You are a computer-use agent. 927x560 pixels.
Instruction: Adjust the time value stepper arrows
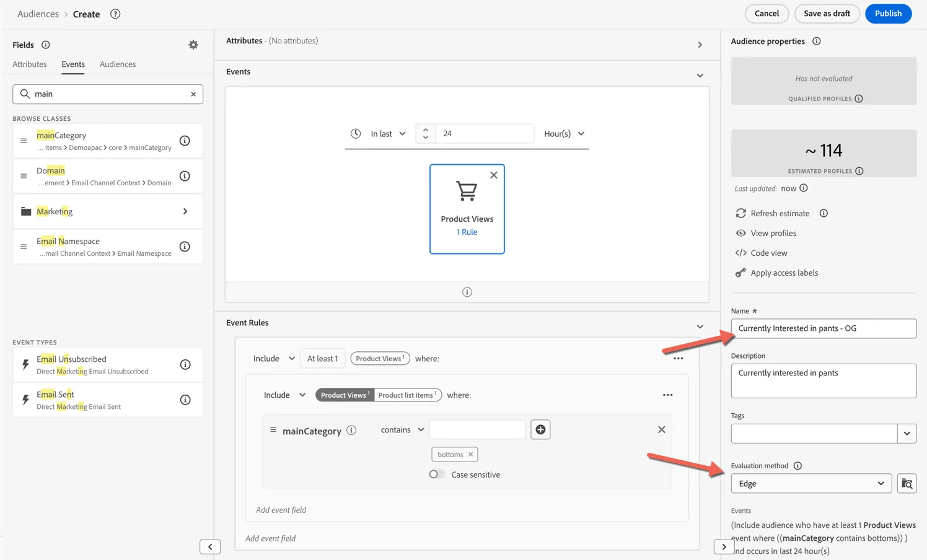[x=426, y=133]
